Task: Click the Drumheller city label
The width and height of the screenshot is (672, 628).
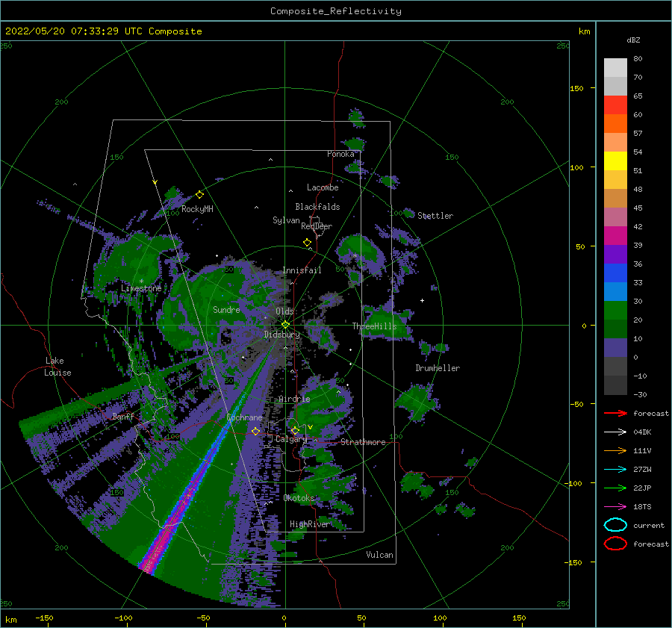Action: pos(438,368)
